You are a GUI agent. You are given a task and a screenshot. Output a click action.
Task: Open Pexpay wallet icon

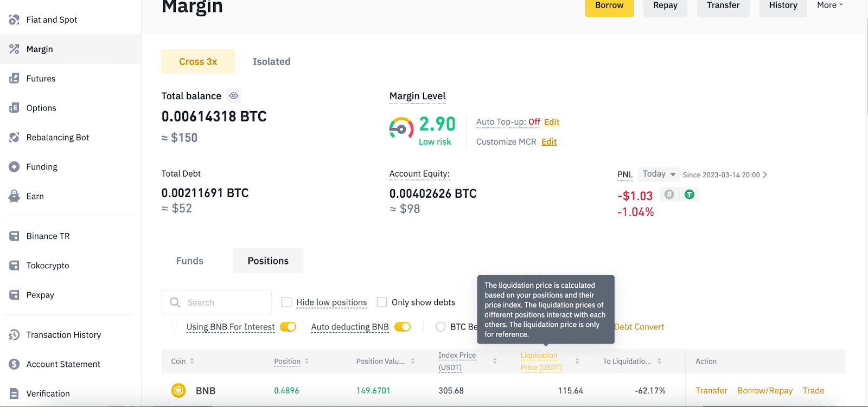click(14, 295)
